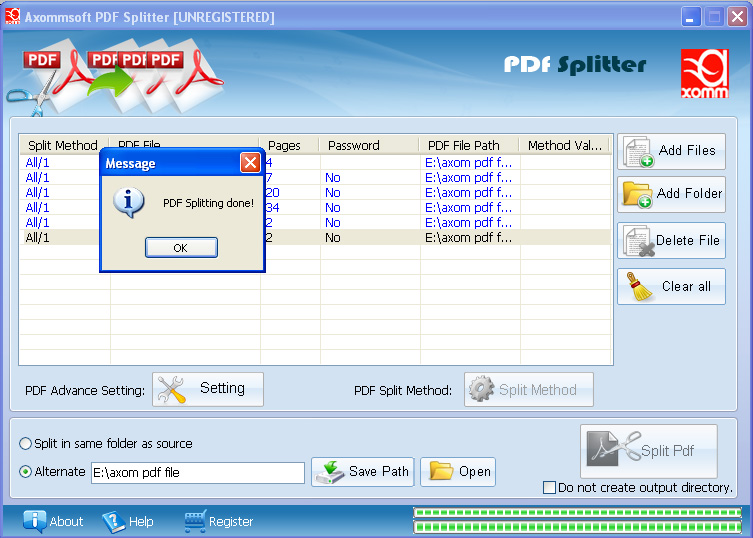753x538 pixels.
Task: Click the Password column header
Action: (354, 146)
